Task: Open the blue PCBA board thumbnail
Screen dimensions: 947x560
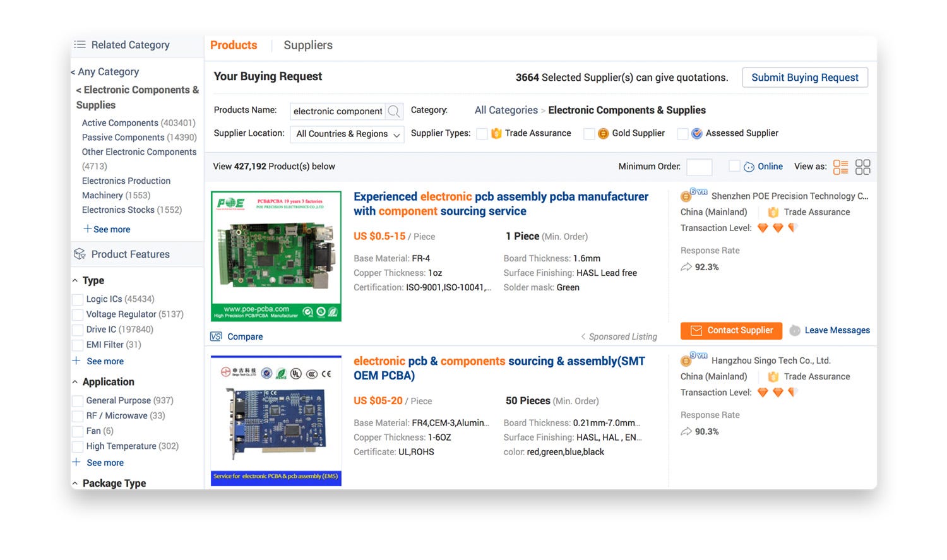Action: pos(276,421)
